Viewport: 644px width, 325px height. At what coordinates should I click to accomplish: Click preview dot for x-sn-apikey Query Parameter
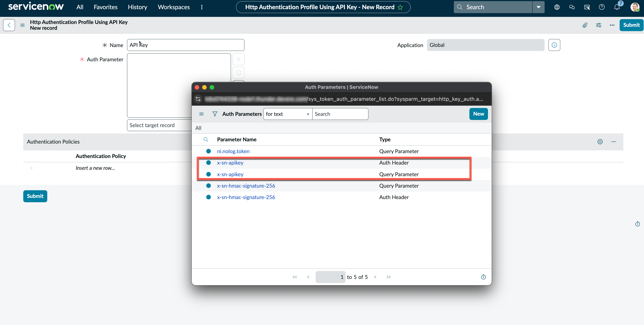[x=209, y=174]
